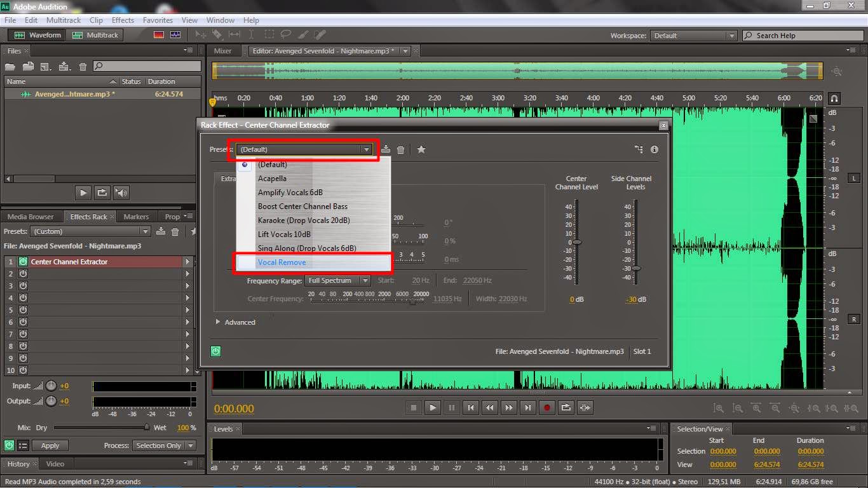
Task: Switch to Waveform view
Action: tap(38, 35)
